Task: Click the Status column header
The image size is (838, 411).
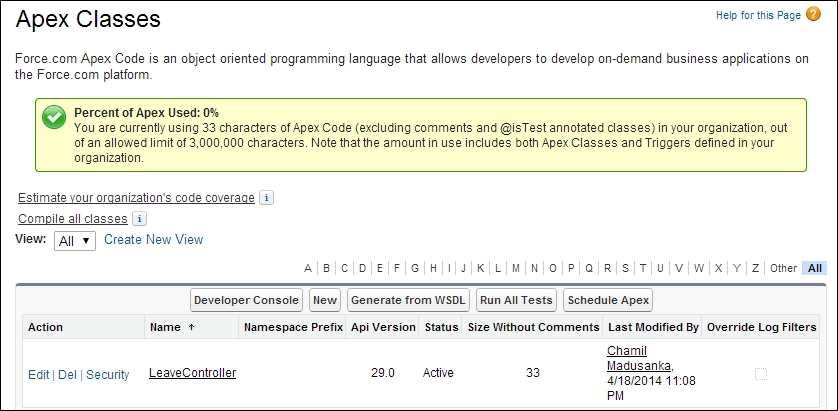Action: click(x=441, y=327)
